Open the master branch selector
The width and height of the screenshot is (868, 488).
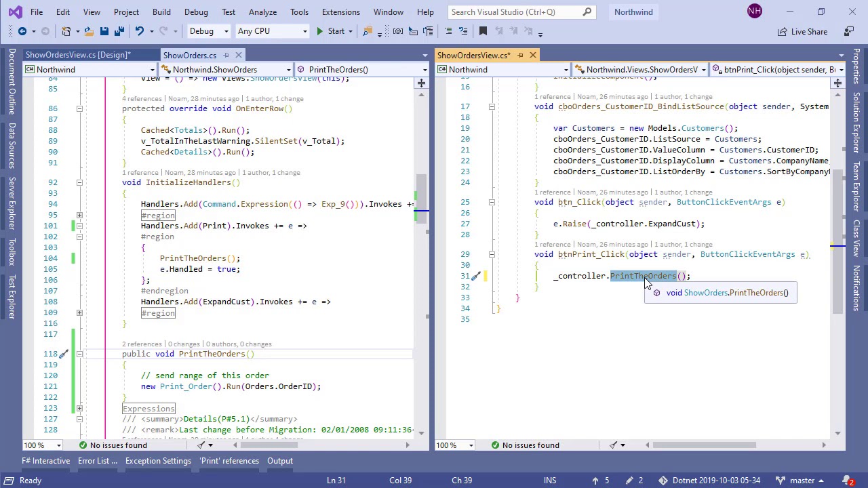[x=800, y=481]
